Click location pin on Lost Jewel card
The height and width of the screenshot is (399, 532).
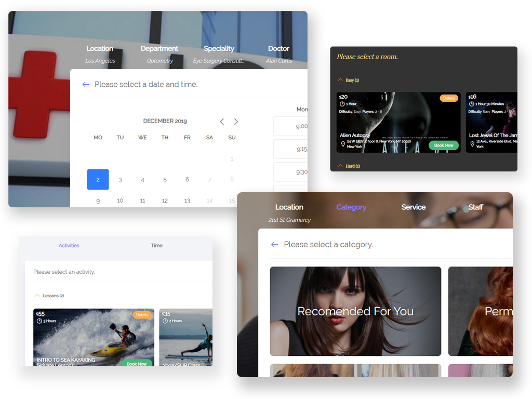click(x=472, y=144)
